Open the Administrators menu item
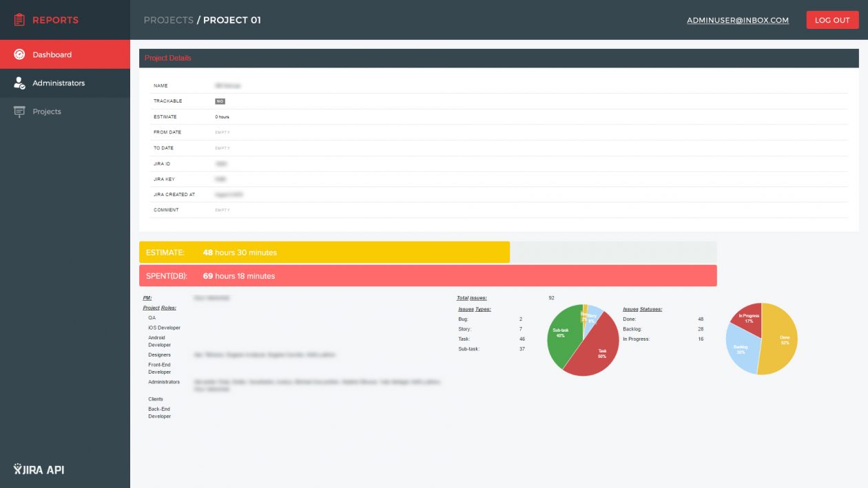 tap(65, 83)
